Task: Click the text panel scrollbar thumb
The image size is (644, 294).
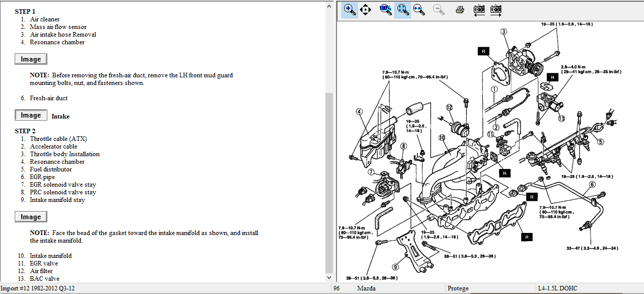Action: pyautogui.click(x=329, y=182)
